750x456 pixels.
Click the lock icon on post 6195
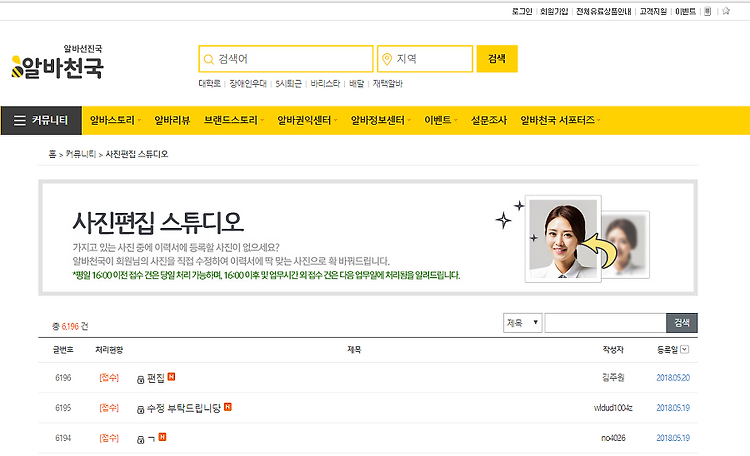[x=141, y=410]
